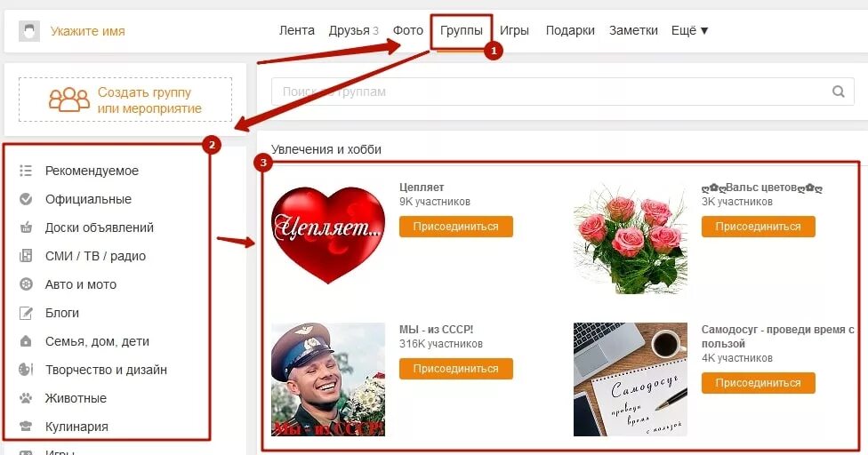Select the Творчество и дизайн palette icon
Image resolution: width=868 pixels, height=455 pixels.
point(26,370)
